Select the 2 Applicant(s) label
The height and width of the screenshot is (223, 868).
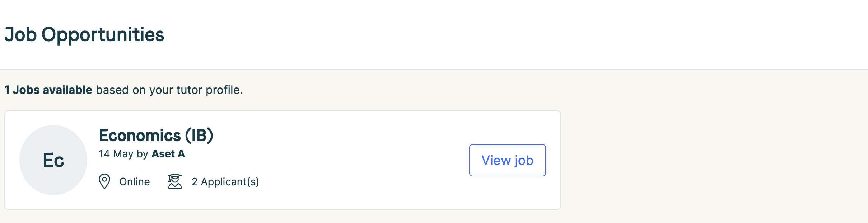coord(225,182)
